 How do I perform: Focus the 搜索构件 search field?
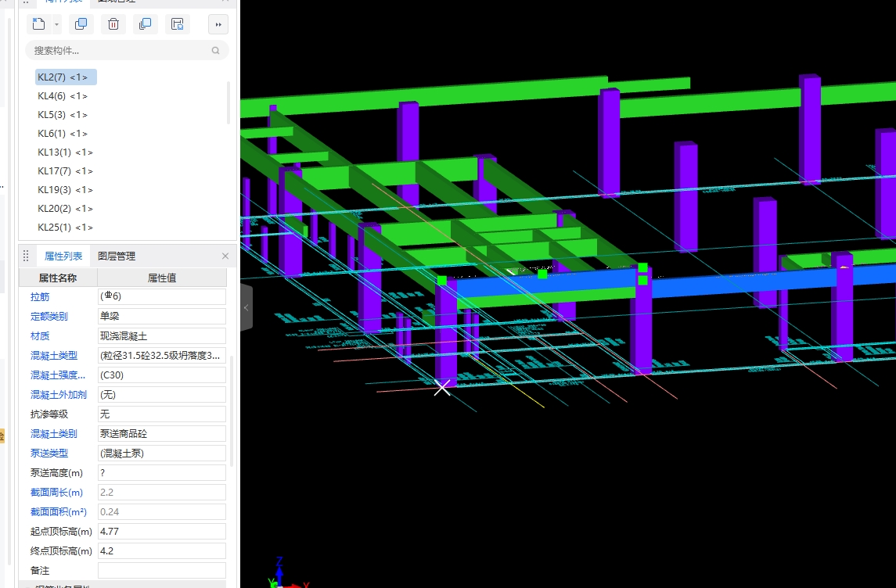[127, 50]
